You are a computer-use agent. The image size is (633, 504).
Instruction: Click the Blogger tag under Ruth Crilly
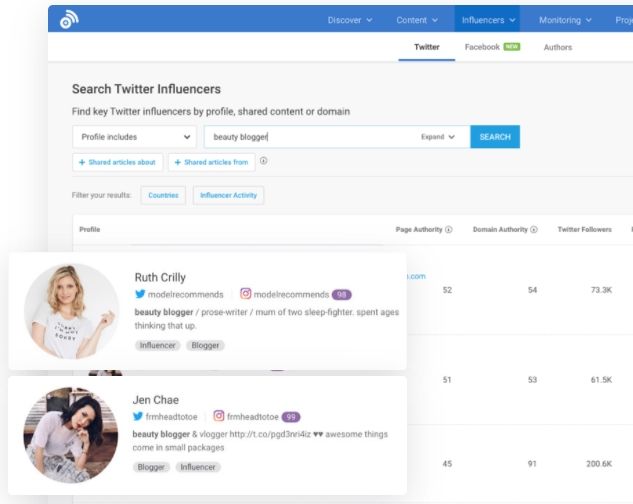(205, 345)
